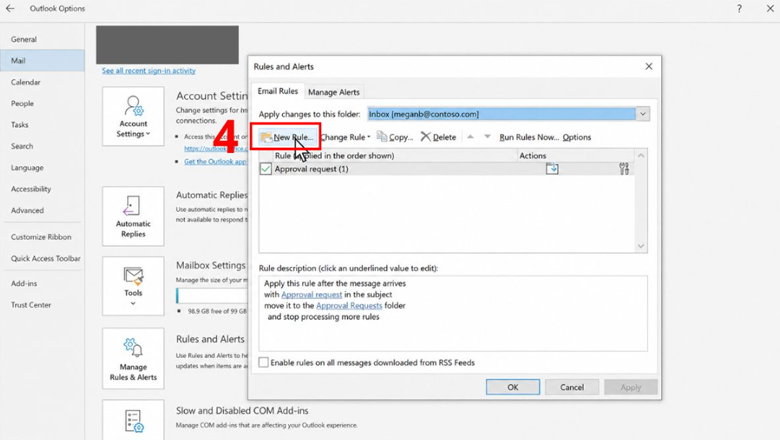Open the Account Settings icon button
The image size is (780, 440).
click(x=133, y=116)
